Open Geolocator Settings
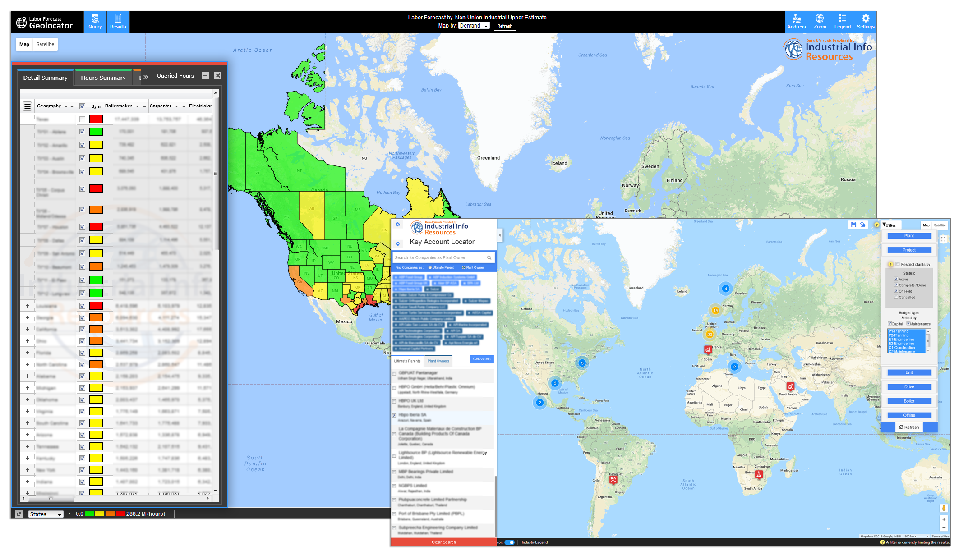The width and height of the screenshot is (968, 560). [865, 21]
